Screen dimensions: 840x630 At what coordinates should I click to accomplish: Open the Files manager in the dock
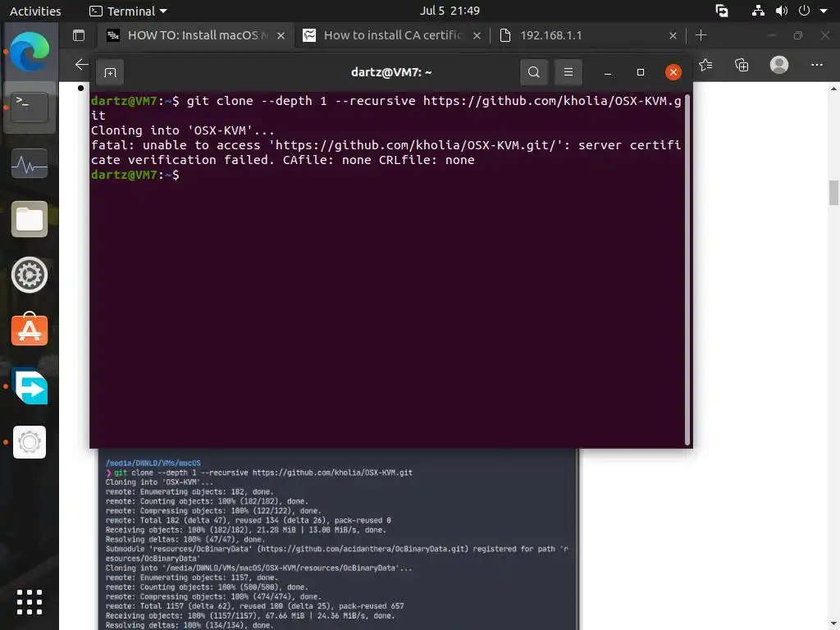click(30, 219)
